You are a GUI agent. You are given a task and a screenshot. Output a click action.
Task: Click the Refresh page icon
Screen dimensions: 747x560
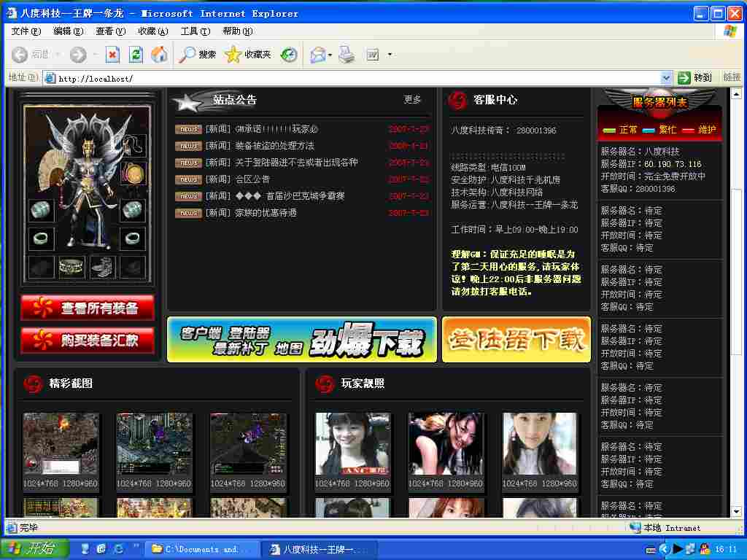pos(136,55)
